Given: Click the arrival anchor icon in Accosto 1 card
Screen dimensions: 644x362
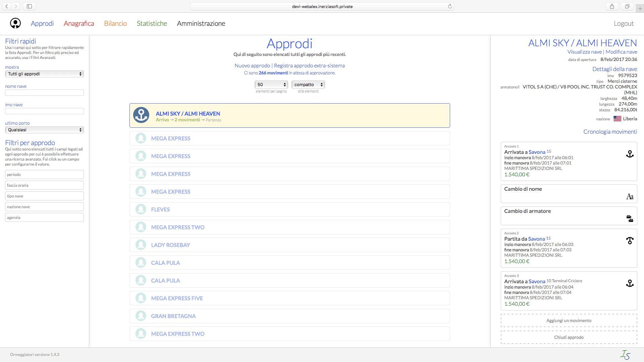Looking at the screenshot, I should 630,154.
